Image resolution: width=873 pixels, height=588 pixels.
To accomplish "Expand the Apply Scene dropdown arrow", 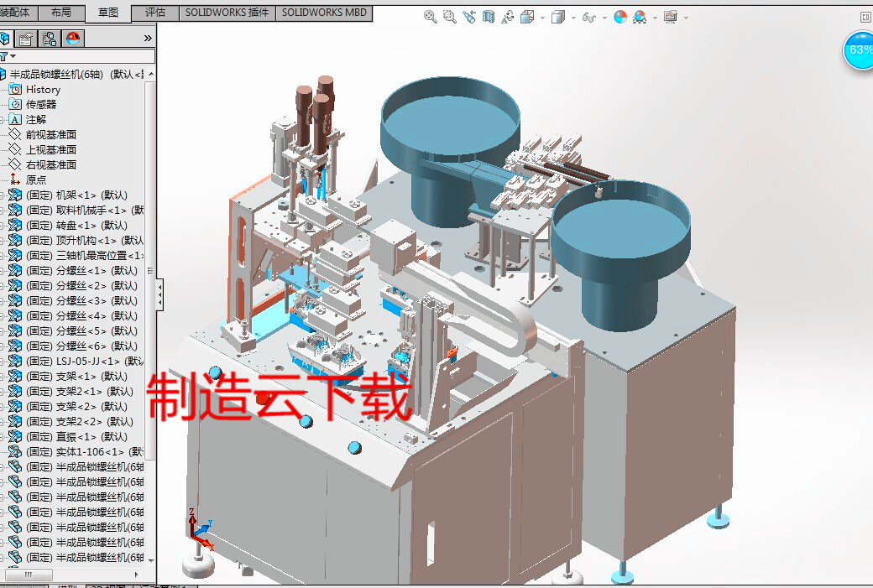I will coord(655,16).
